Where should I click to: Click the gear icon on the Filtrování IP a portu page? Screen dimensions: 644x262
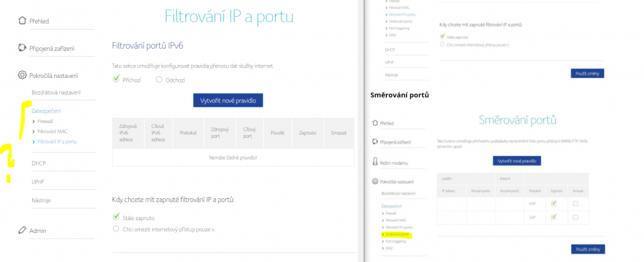point(22,75)
